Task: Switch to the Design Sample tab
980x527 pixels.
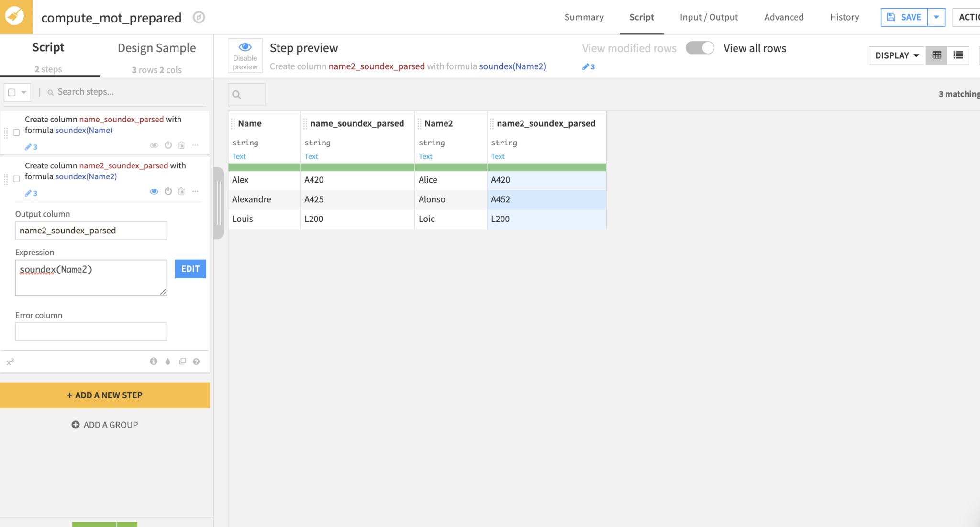Action: click(156, 47)
